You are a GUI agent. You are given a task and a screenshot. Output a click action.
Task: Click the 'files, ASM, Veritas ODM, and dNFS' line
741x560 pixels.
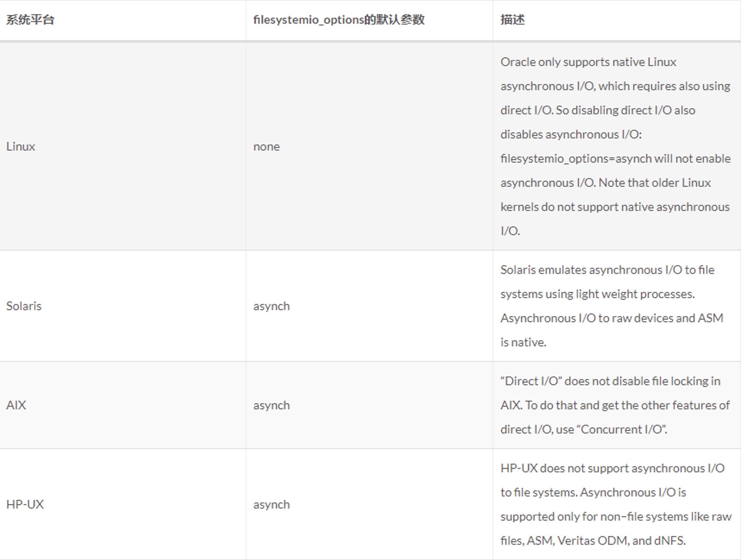[593, 541]
